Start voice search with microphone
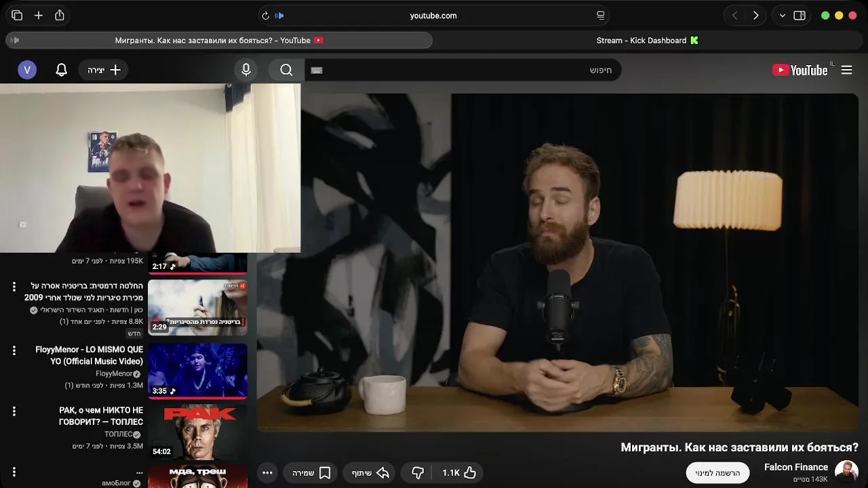 [x=246, y=70]
